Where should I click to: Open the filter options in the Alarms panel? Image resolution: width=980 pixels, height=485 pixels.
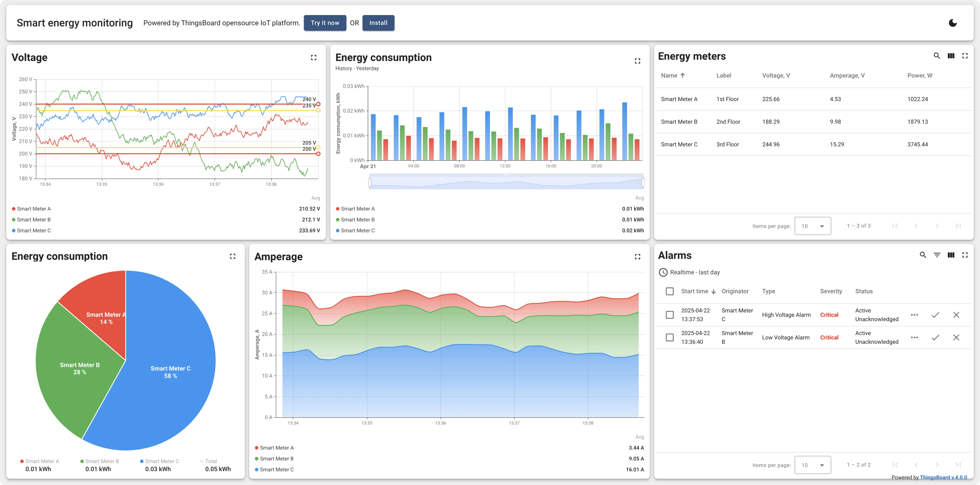click(937, 255)
